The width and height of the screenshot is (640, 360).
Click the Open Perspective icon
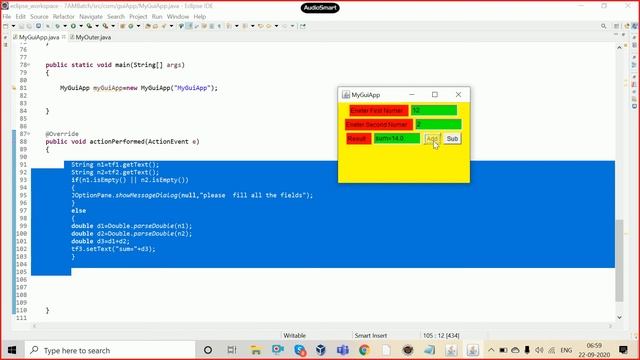pyautogui.click(x=617, y=26)
